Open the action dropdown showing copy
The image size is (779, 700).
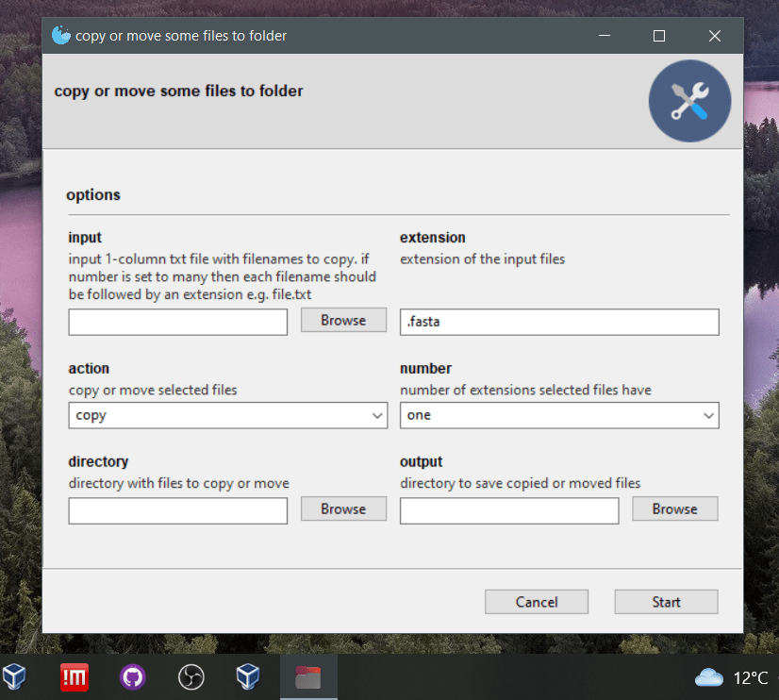(227, 415)
